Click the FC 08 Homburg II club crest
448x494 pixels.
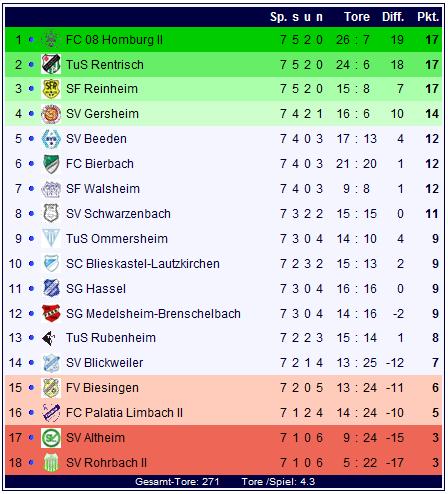pos(51,39)
